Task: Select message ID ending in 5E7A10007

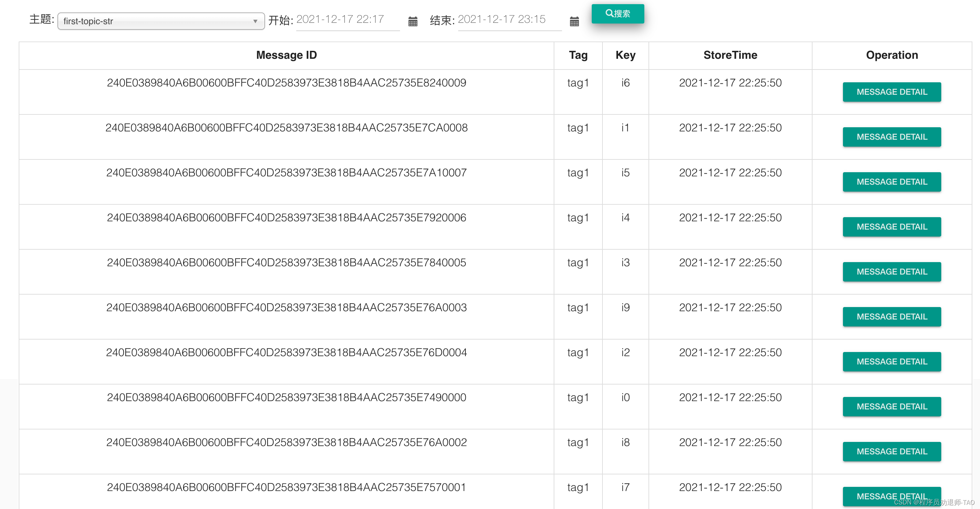Action: click(287, 173)
